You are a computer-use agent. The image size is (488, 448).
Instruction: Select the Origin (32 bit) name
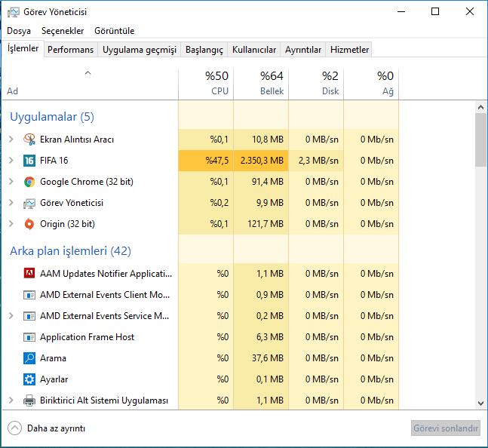[67, 224]
